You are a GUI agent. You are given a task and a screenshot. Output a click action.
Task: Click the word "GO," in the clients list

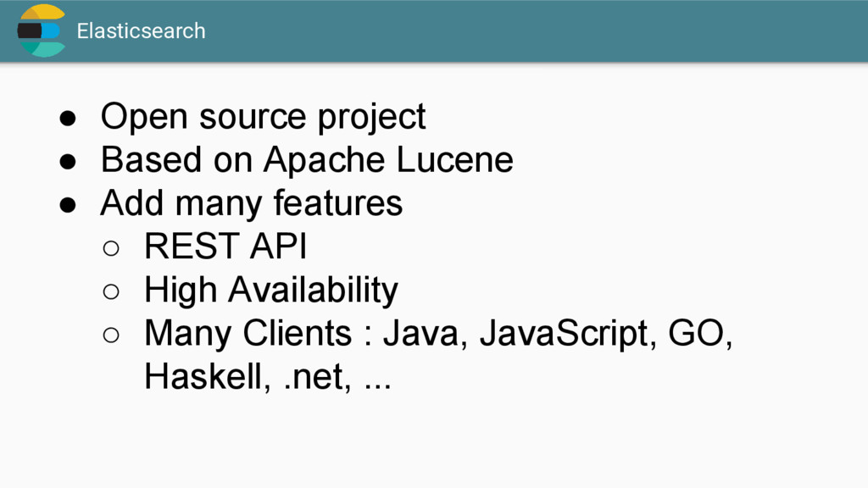(x=700, y=333)
